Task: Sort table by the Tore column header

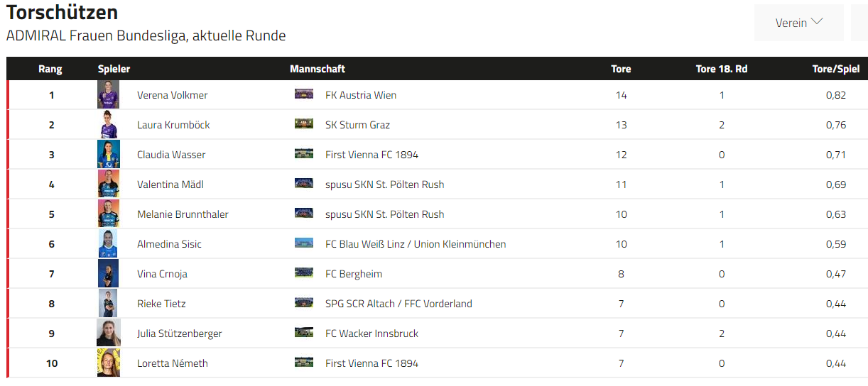Action: [x=621, y=69]
